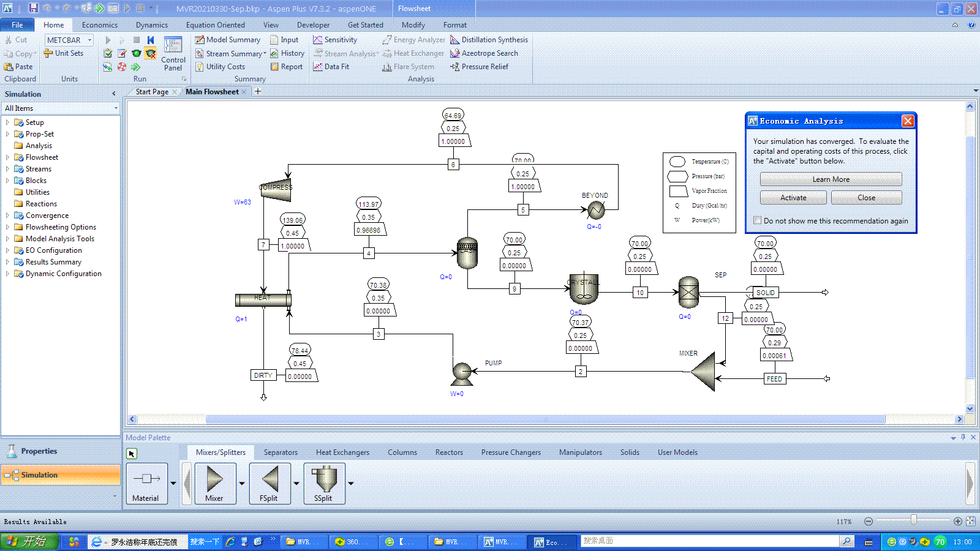Screen dimensions: 980x551
Task: Click the zoom in plus button
Action: coord(957,521)
